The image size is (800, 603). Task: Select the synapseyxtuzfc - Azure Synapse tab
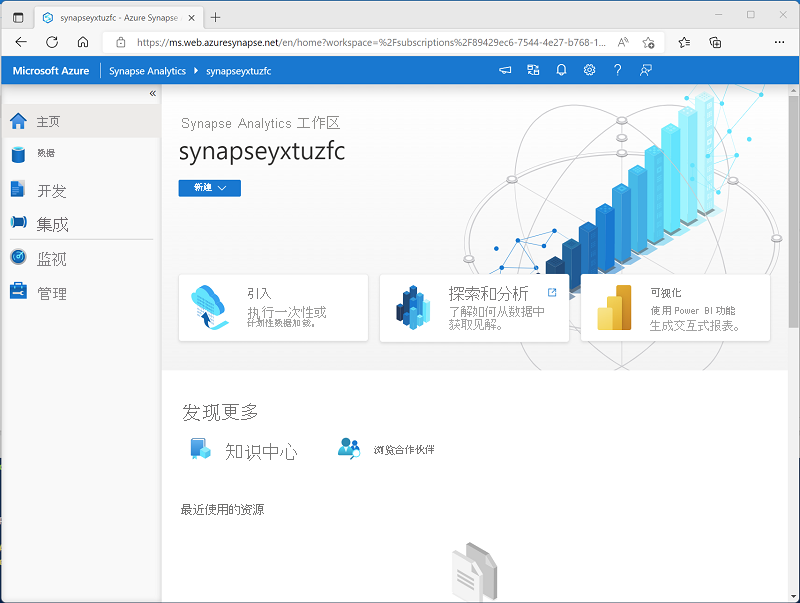[x=118, y=18]
